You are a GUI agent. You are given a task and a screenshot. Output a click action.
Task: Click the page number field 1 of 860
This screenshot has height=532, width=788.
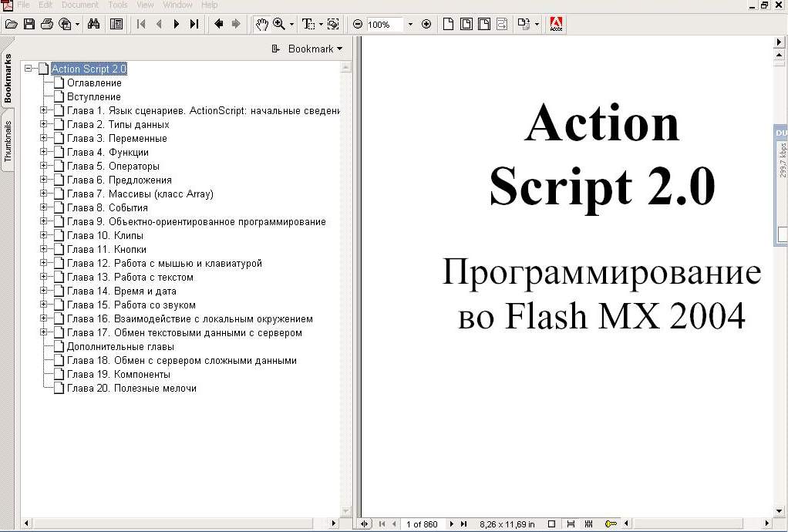[422, 524]
